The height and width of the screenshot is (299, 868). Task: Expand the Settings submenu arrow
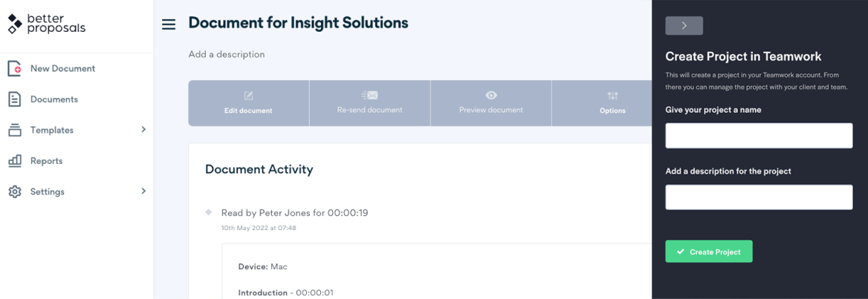click(143, 191)
